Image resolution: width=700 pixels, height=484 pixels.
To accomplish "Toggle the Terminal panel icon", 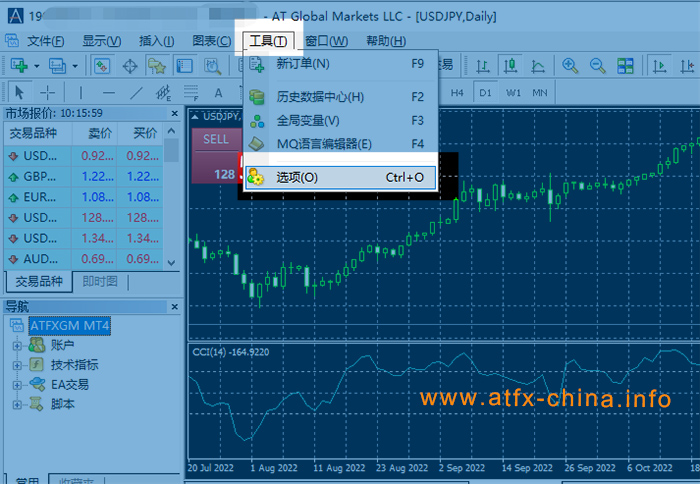I will pos(184,66).
